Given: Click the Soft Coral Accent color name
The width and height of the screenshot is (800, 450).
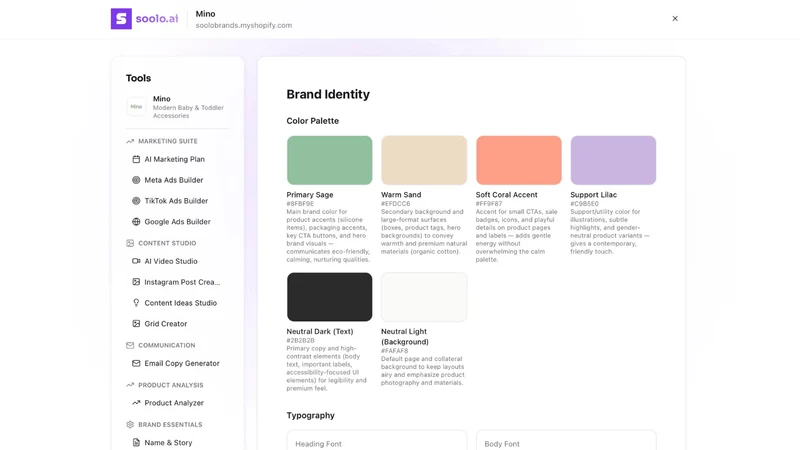Looking at the screenshot, I should click(x=507, y=195).
